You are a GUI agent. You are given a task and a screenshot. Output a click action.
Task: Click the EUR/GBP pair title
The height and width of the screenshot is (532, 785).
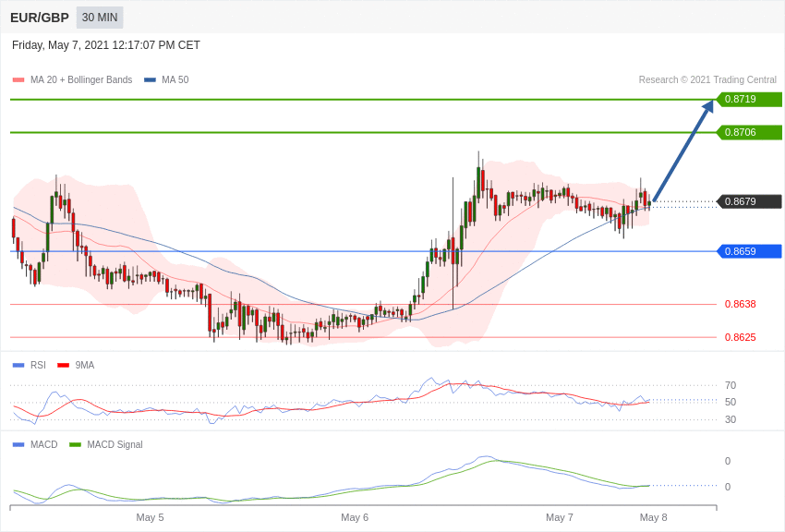[x=40, y=18]
